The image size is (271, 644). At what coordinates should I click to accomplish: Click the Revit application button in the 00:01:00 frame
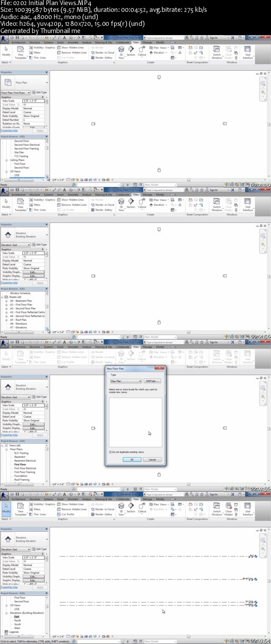[x=4, y=39]
